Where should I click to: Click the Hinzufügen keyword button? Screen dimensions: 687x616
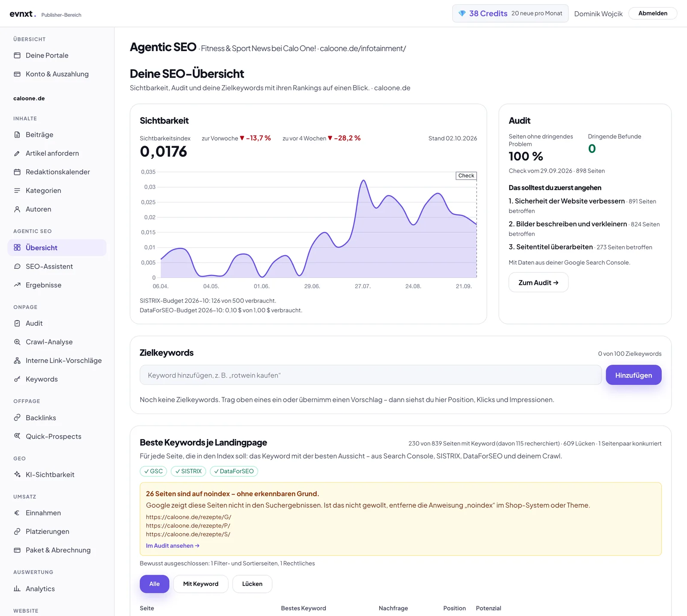tap(633, 375)
